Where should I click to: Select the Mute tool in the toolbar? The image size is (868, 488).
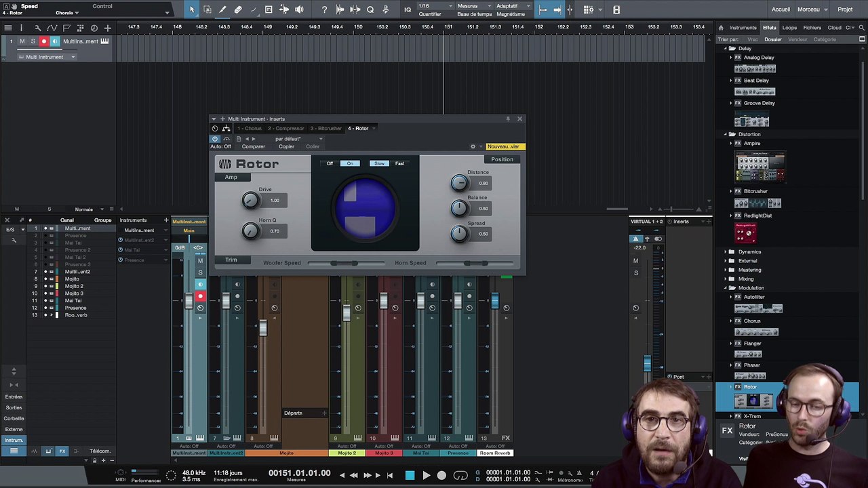(269, 9)
